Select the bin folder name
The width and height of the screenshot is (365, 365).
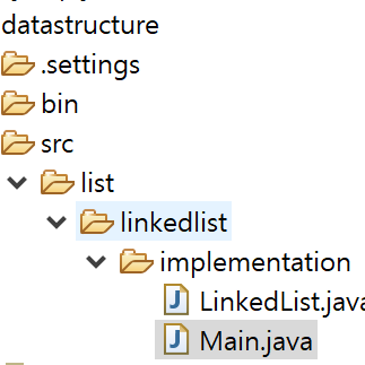pos(60,104)
